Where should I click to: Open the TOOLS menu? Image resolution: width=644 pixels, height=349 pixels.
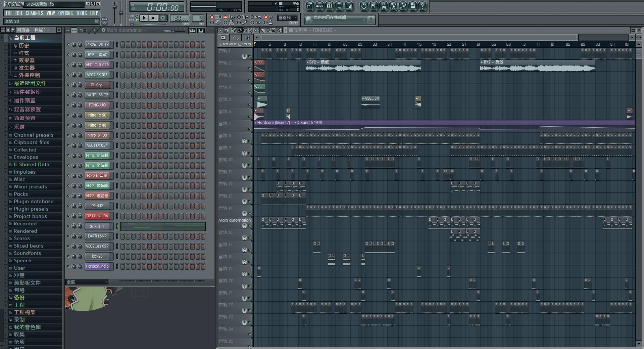point(81,13)
